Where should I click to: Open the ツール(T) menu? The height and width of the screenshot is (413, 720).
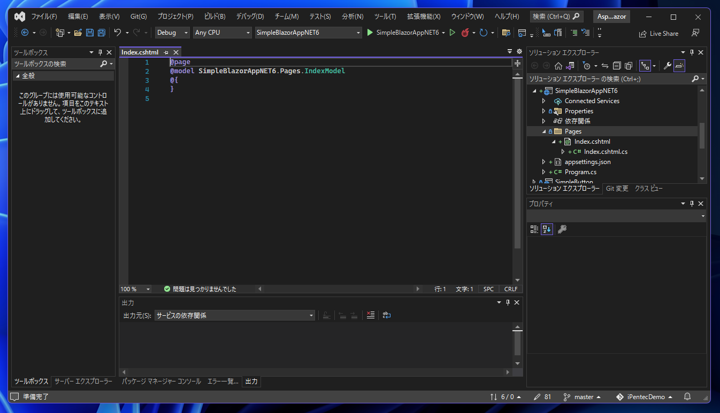(x=385, y=17)
